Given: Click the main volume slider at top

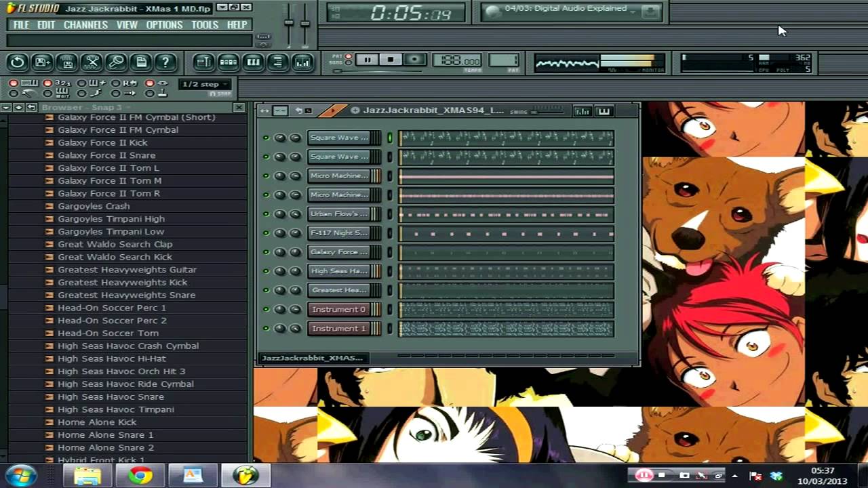Looking at the screenshot, I should [x=289, y=25].
